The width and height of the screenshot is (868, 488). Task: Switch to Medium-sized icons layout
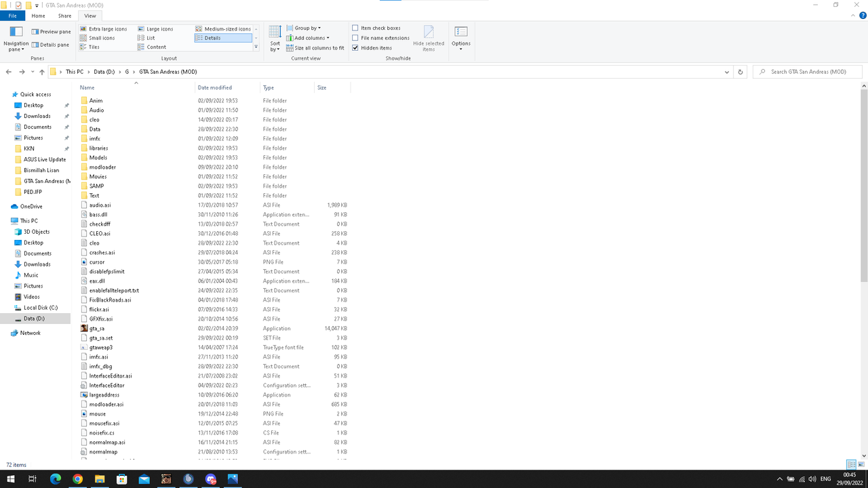coord(223,29)
